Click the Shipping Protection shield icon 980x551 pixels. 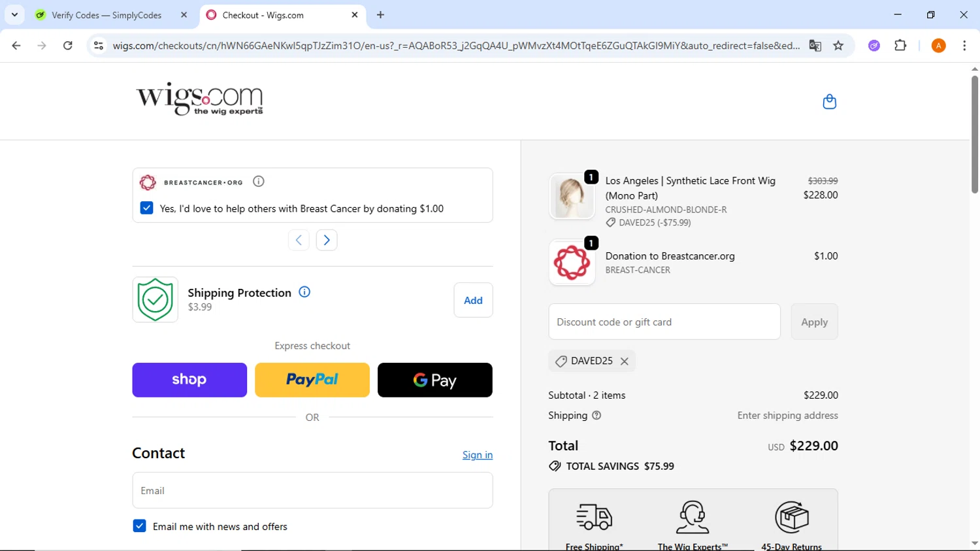coord(155,300)
